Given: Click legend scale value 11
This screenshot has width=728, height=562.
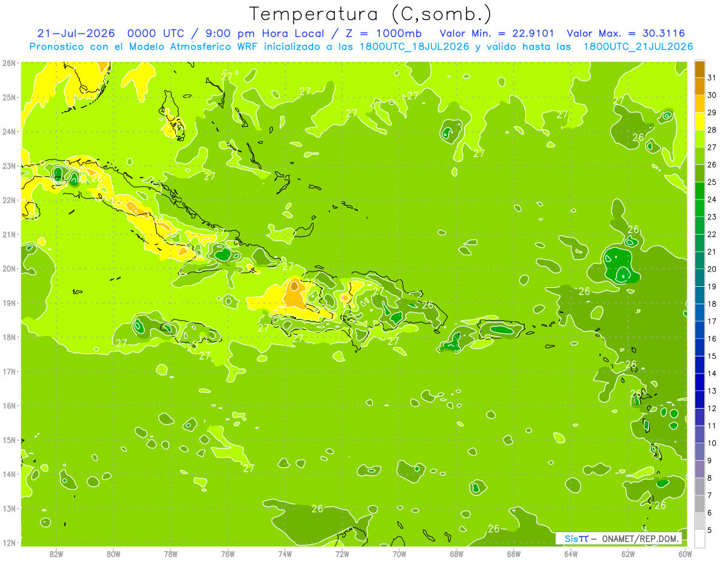Looking at the screenshot, I should [712, 426].
